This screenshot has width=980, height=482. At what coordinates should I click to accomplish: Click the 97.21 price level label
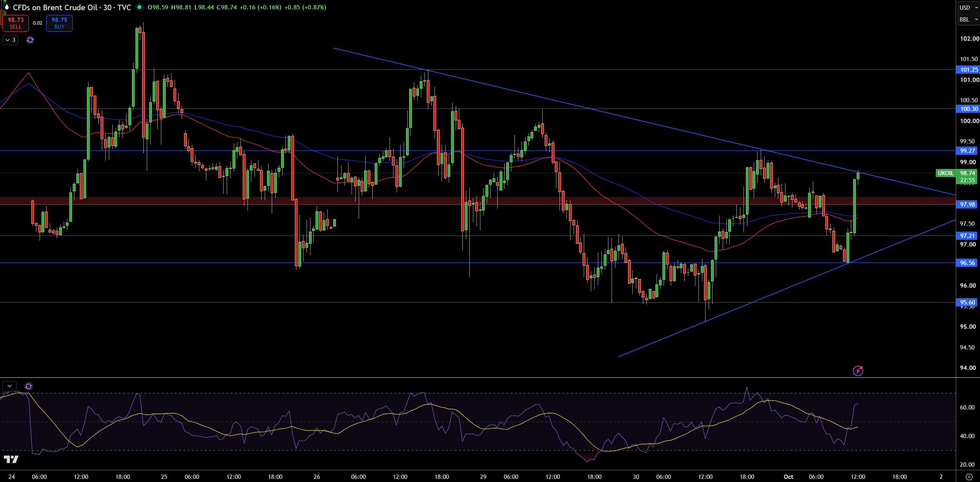click(x=967, y=236)
